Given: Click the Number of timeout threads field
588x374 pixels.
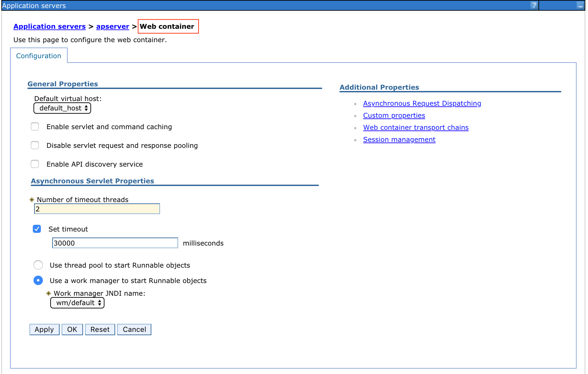Looking at the screenshot, I should [97, 208].
